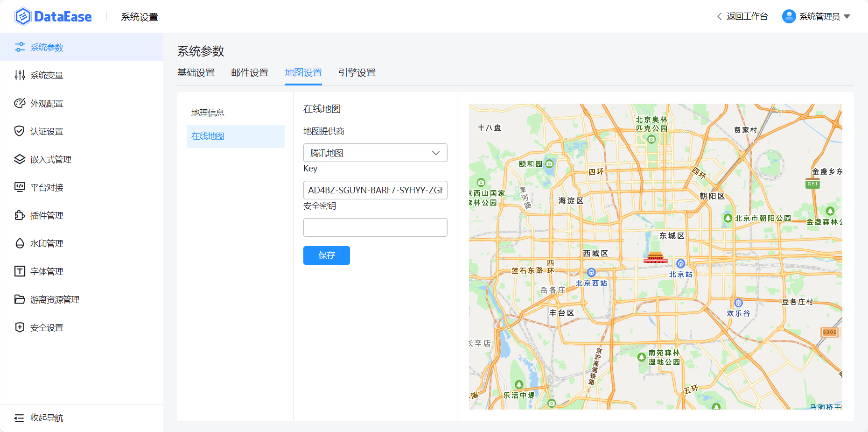The height and width of the screenshot is (432, 868).
Task: Select the 系统变量 sliders icon
Action: pyautogui.click(x=20, y=75)
